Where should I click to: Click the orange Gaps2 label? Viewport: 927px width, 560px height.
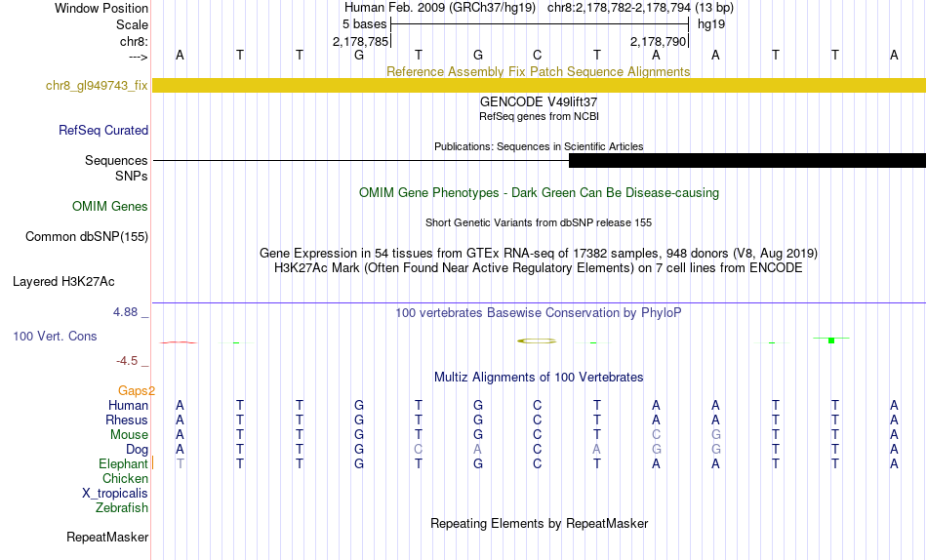pyautogui.click(x=136, y=390)
